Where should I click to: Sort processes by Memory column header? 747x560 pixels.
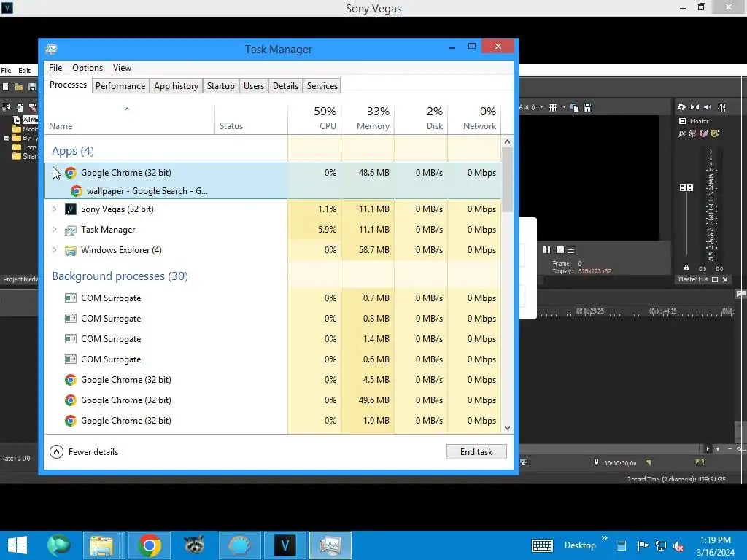[x=368, y=118]
